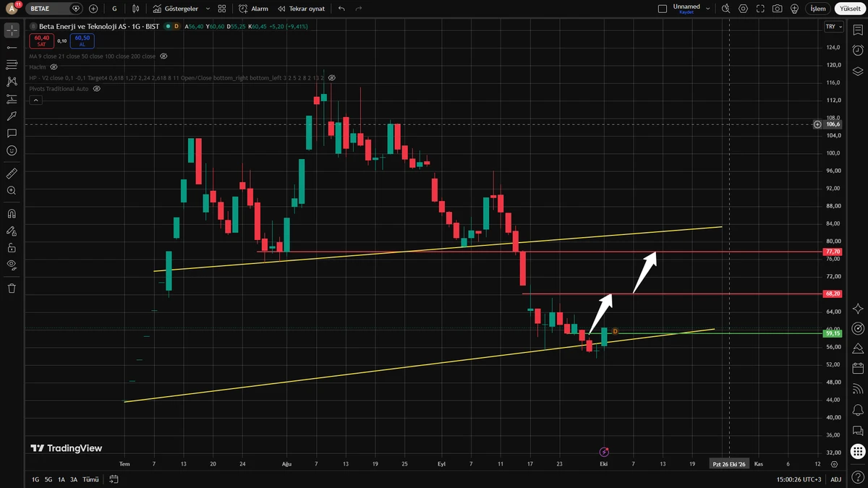The width and height of the screenshot is (868, 488).
Task: Select the 1G date range
Action: pyautogui.click(x=35, y=479)
